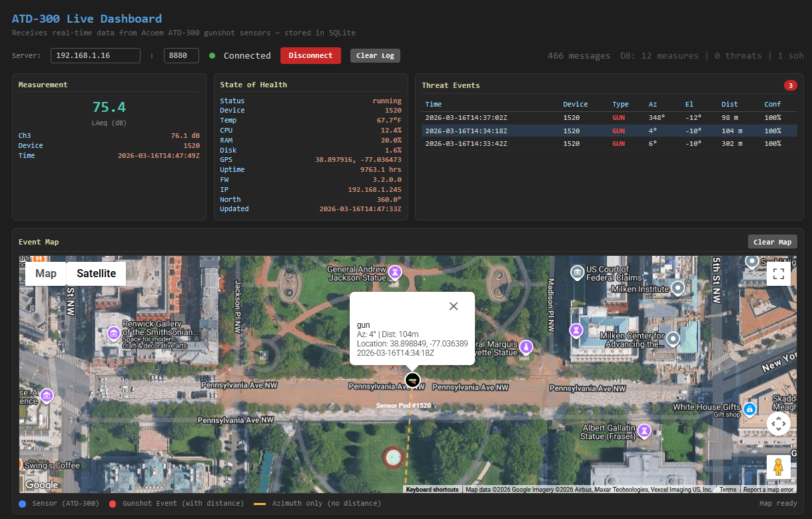Clear all markers with Clear Map
This screenshot has height=519, width=812.
point(772,241)
